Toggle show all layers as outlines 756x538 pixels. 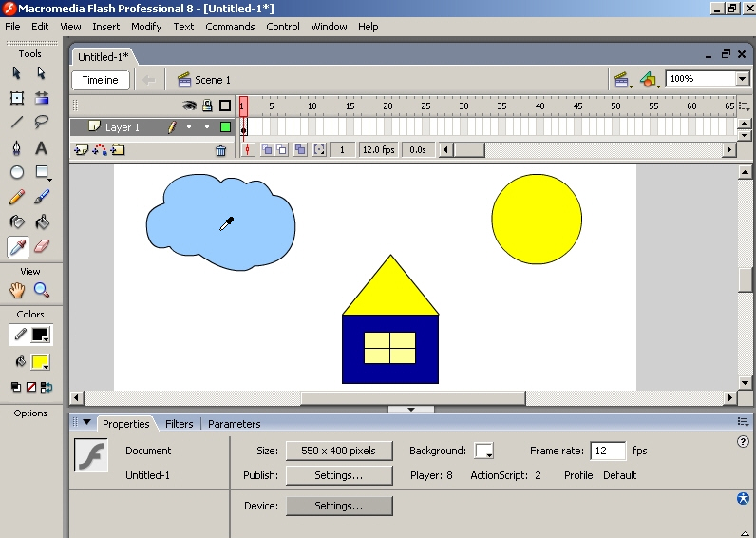click(x=225, y=106)
